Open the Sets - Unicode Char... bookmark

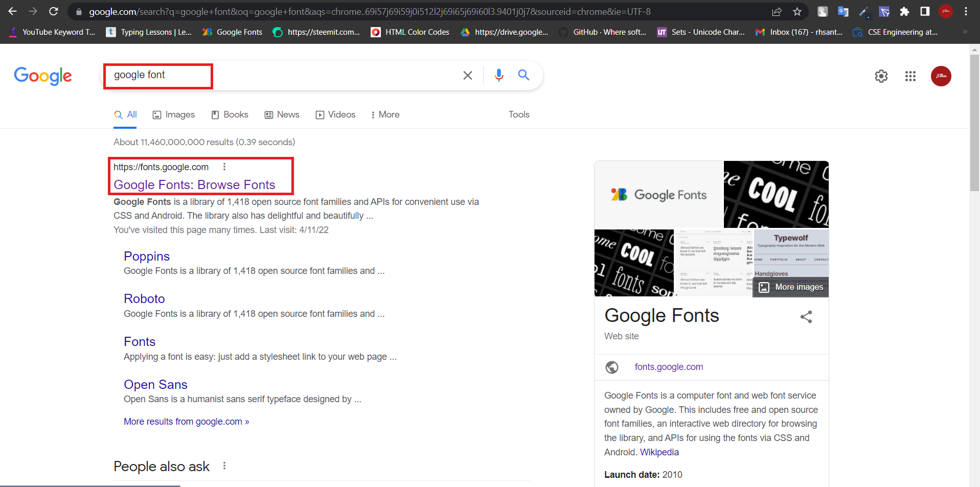[701, 32]
